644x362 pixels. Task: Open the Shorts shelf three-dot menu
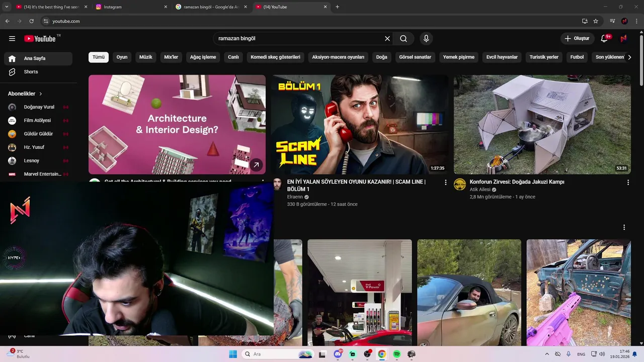point(624,228)
